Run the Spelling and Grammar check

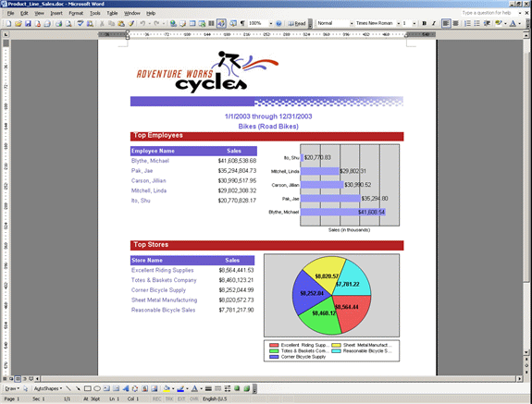point(80,23)
